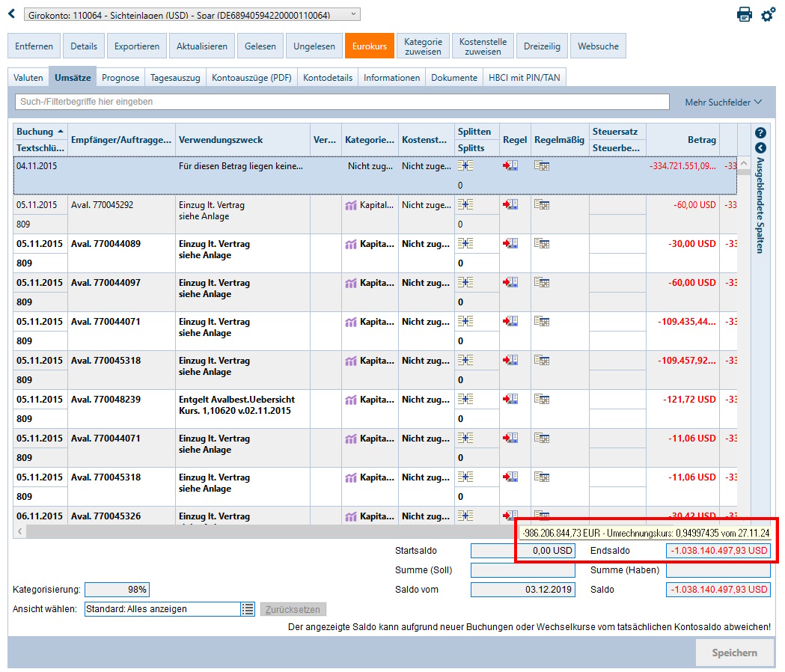
Task: Click recurring icon in the 04.11.2015 row
Action: [x=542, y=165]
